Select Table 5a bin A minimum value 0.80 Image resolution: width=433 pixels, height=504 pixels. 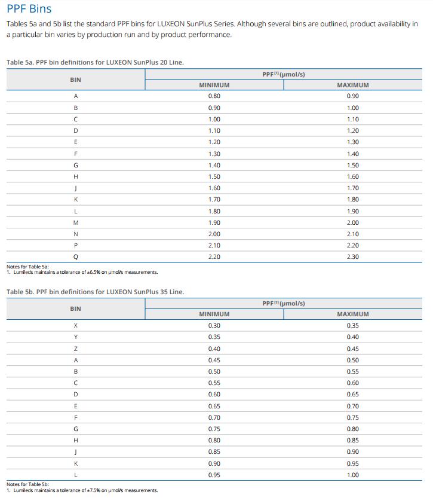click(x=214, y=96)
